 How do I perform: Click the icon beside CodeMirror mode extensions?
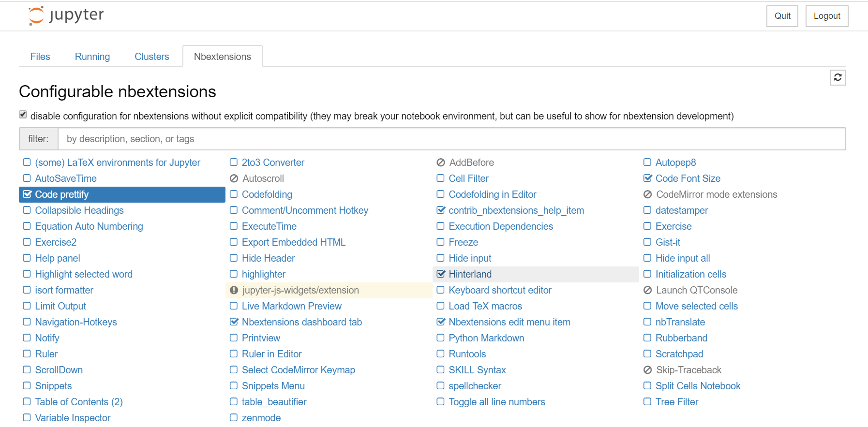(x=648, y=194)
